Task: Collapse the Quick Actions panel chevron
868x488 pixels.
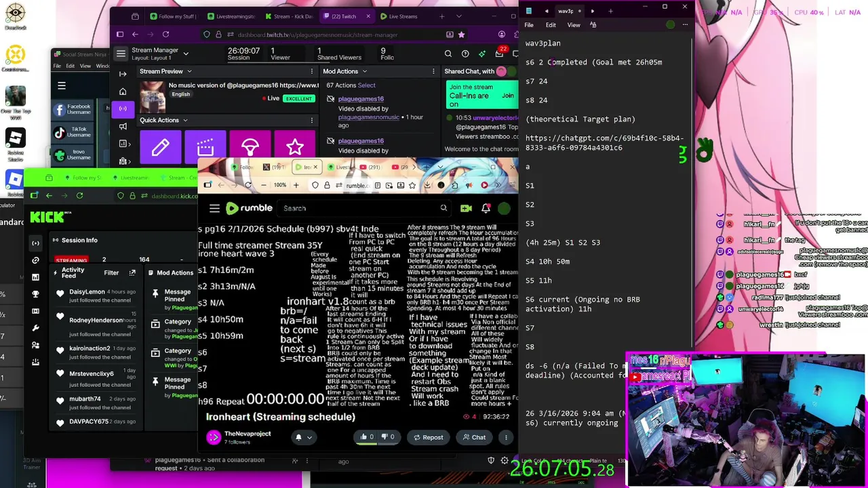Action: point(185,120)
